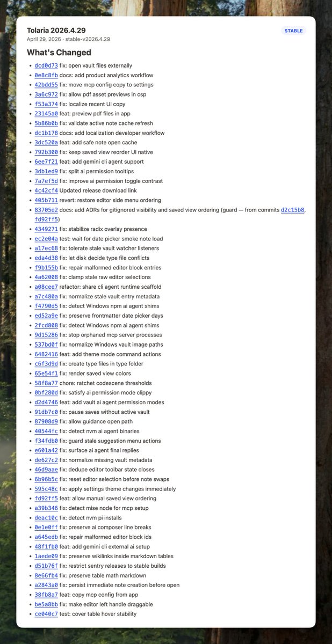
Task: Open commit dc1b178 localization developer workflow
Action: (46, 133)
